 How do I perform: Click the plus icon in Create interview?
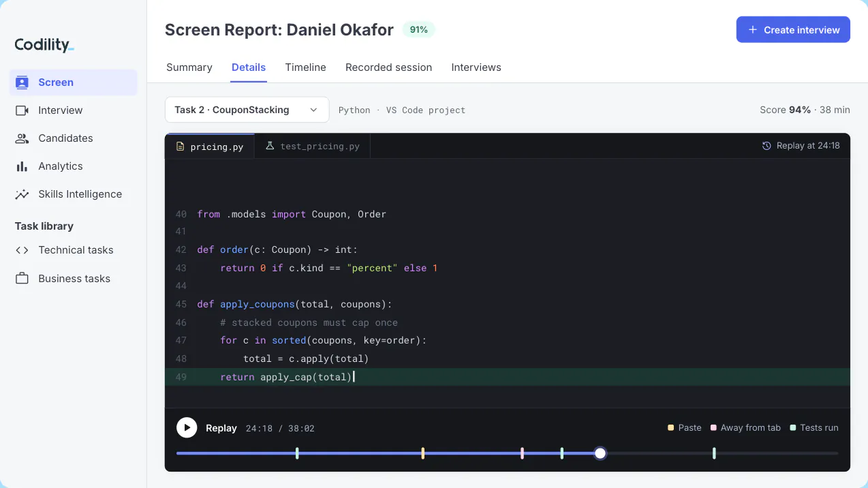coord(753,30)
